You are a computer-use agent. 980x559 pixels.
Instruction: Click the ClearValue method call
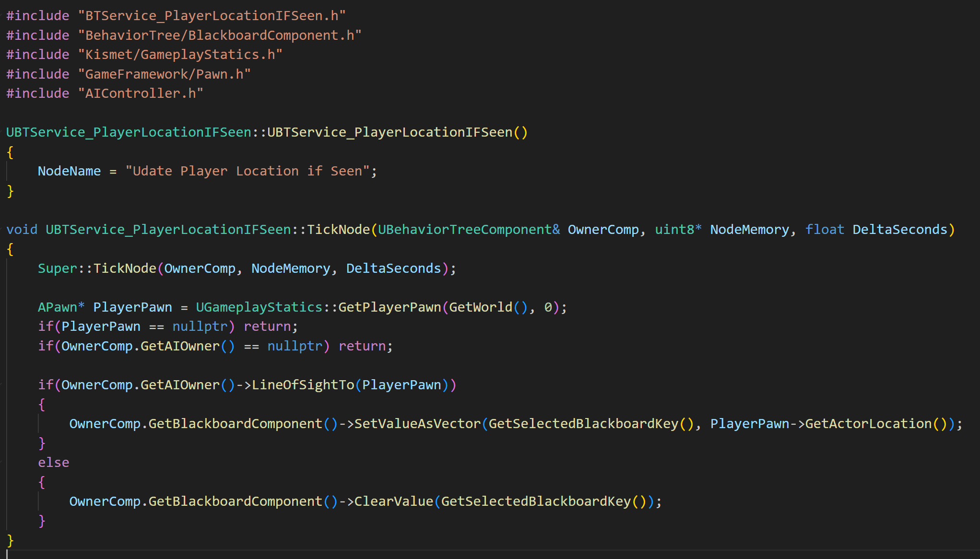coord(393,501)
